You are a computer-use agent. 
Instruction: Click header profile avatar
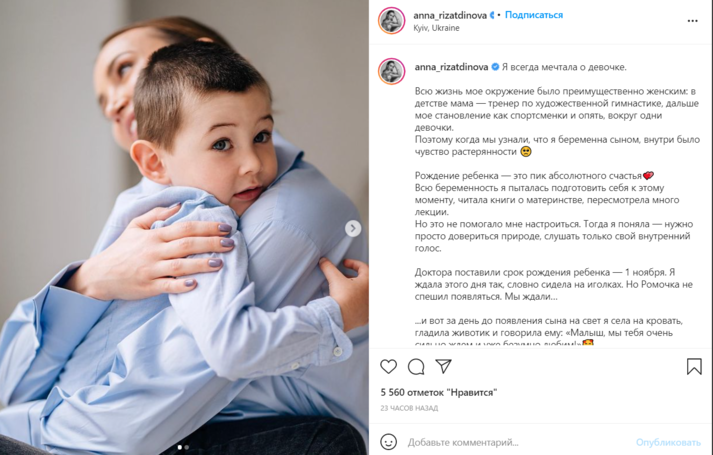(x=392, y=20)
